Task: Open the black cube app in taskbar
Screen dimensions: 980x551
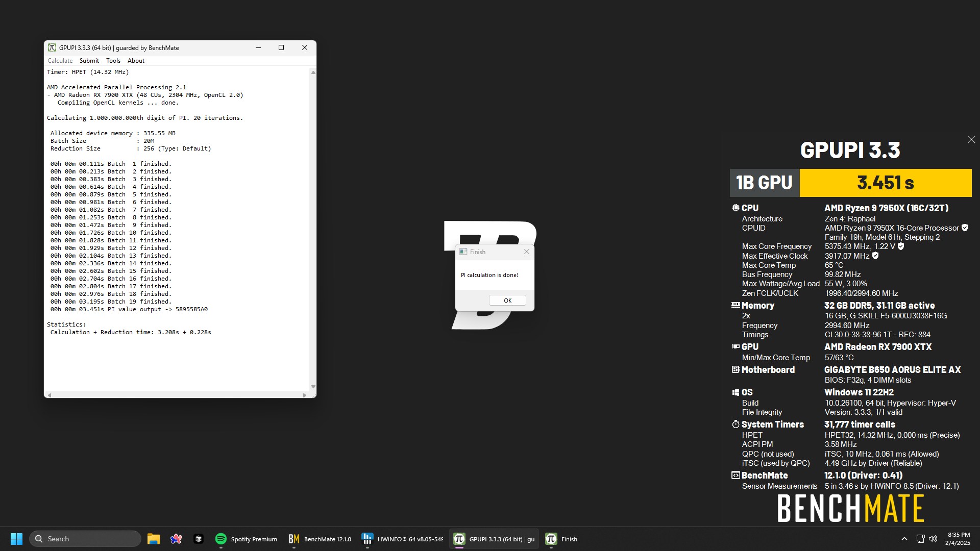Action: click(x=199, y=539)
